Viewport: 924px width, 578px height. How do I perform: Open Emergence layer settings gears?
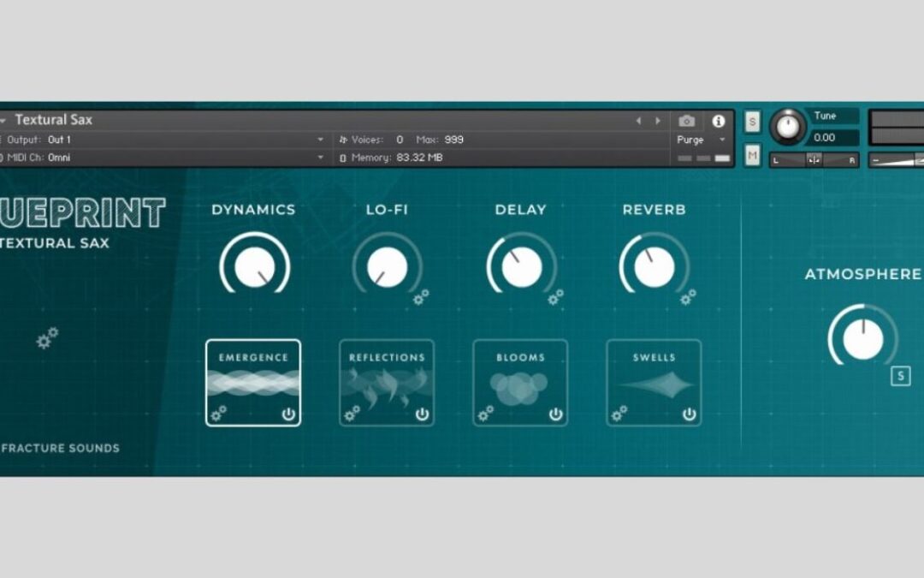219,414
